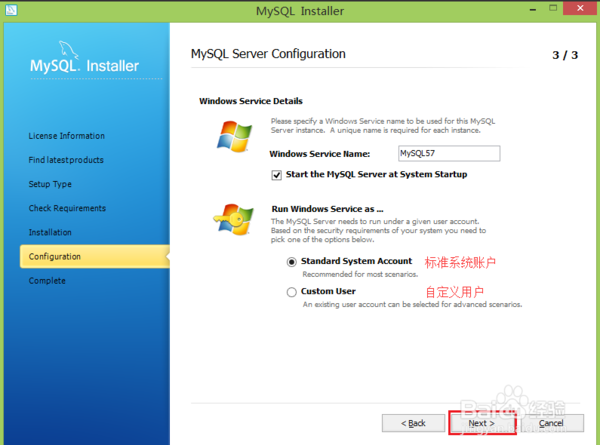Screen dimensions: 600x445
Task: Click the Windows flag with key icon
Action: (233, 219)
